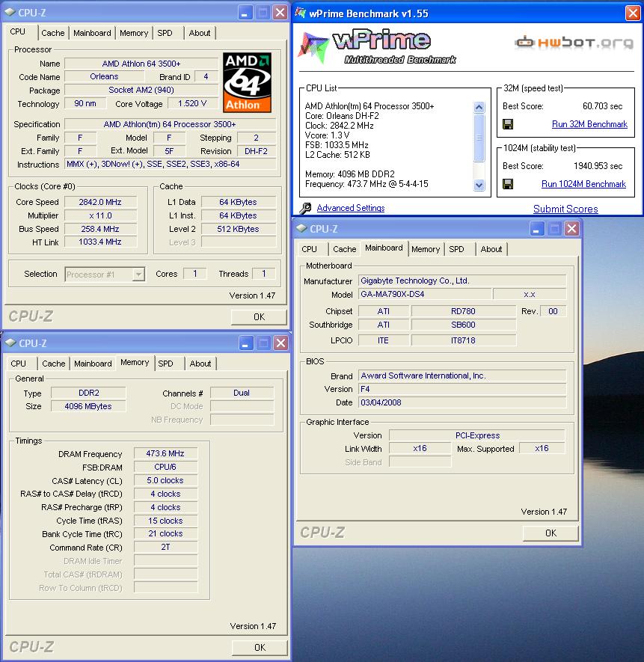
Task: Click the 32M Best Score 60.703 sec
Action: [603, 106]
